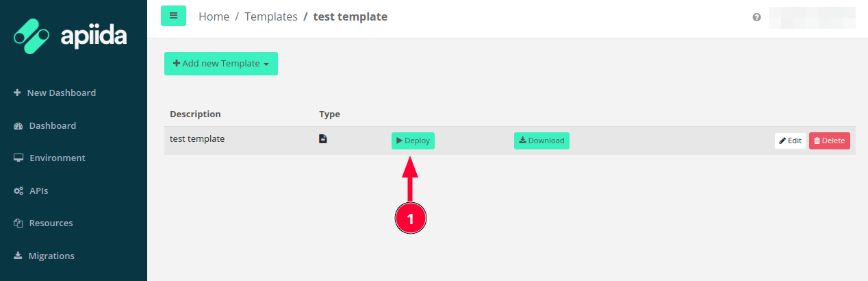Click the apiida logo
The width and height of the screenshot is (868, 281).
[71, 36]
